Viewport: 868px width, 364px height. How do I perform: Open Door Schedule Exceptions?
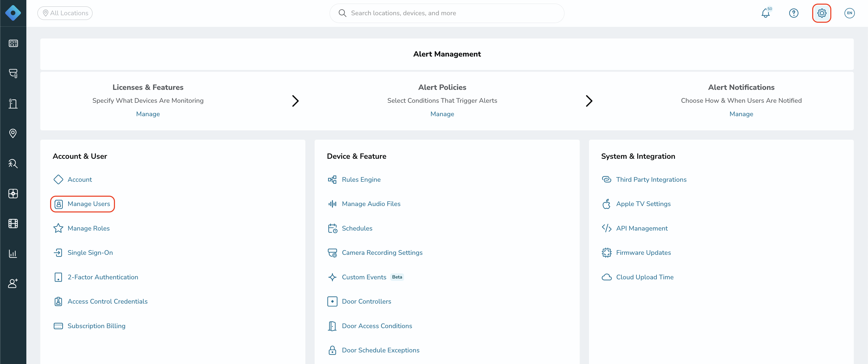pyautogui.click(x=381, y=350)
